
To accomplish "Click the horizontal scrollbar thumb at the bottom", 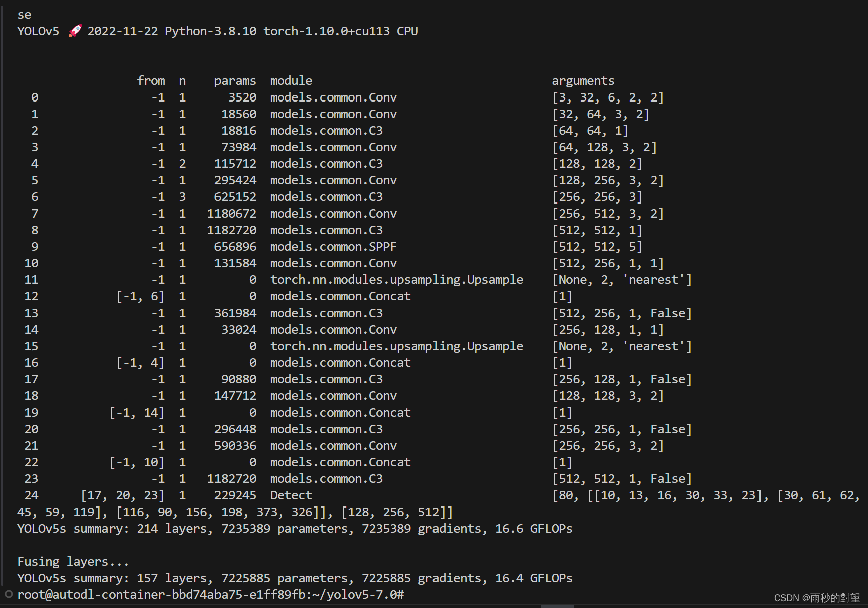I will [x=557, y=606].
